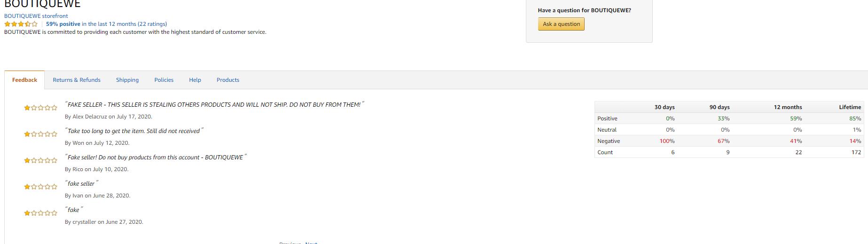Click the 59% positive ratings link
This screenshot has width=868, height=244.
point(63,24)
